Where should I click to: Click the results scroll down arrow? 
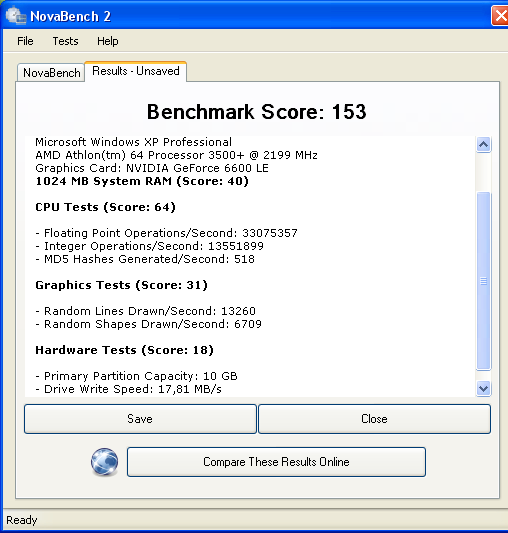pos(483,388)
